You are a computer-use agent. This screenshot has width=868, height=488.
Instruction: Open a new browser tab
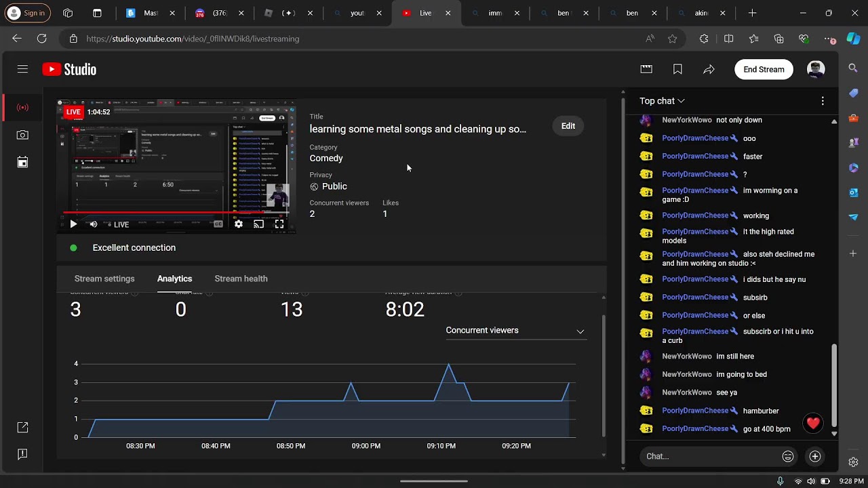click(x=752, y=13)
